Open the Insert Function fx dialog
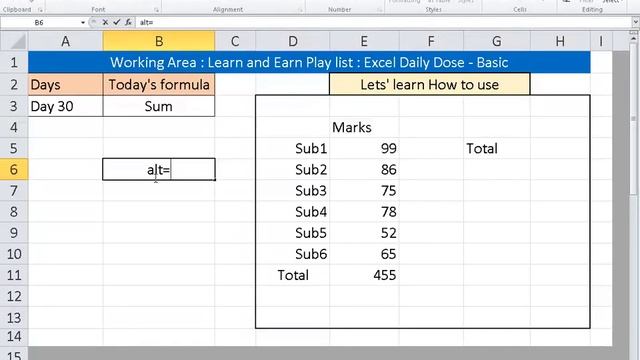640x360 pixels. [128, 22]
